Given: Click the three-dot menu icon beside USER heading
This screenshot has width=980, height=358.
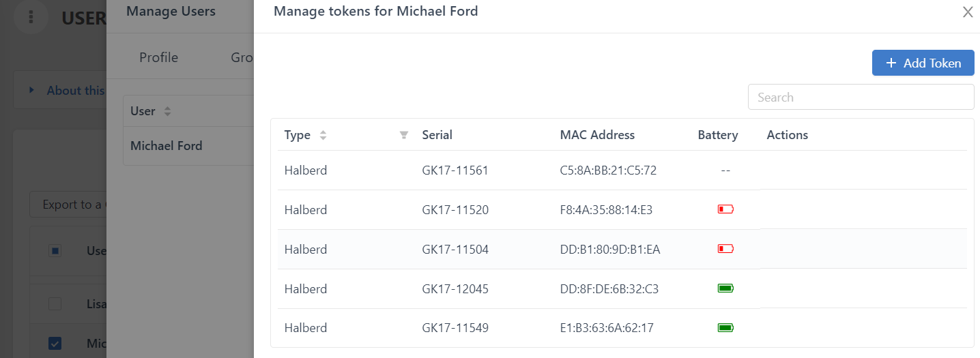Looking at the screenshot, I should [31, 18].
